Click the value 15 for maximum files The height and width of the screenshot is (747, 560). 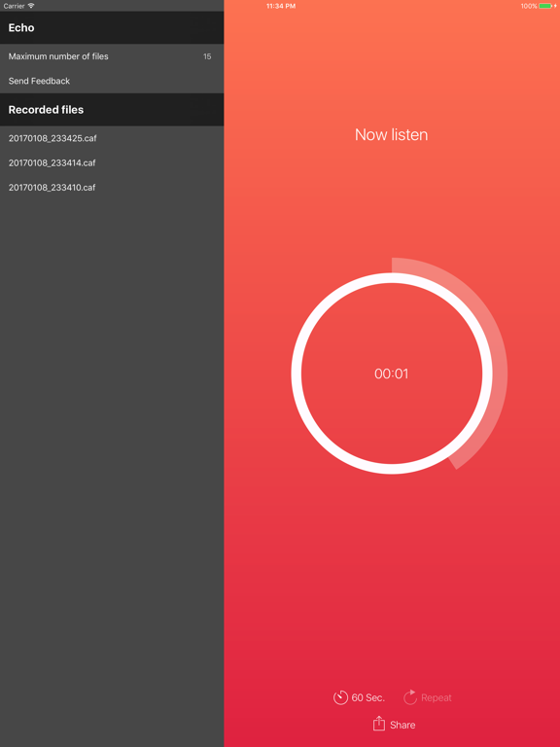click(x=207, y=56)
